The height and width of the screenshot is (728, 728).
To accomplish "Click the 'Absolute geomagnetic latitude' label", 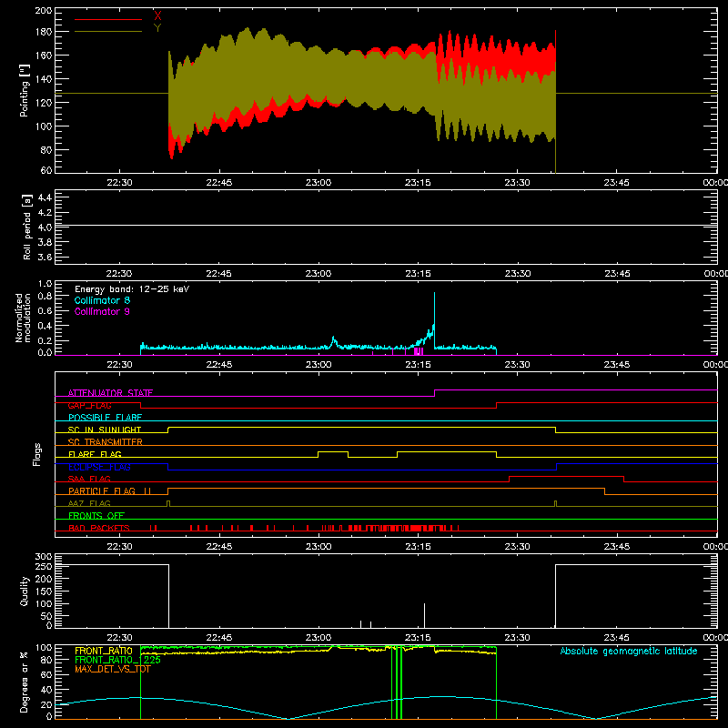I will tap(629, 652).
